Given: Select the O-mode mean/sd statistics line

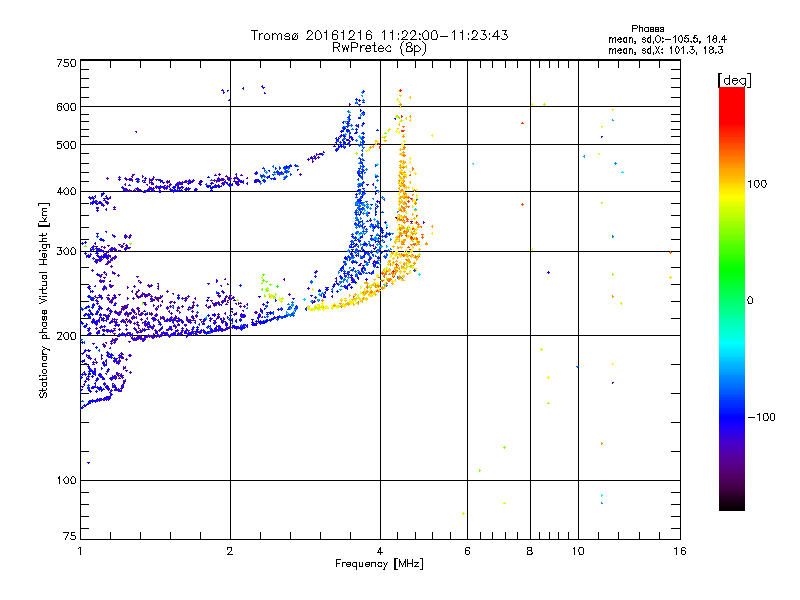Looking at the screenshot, I should click(x=667, y=39).
